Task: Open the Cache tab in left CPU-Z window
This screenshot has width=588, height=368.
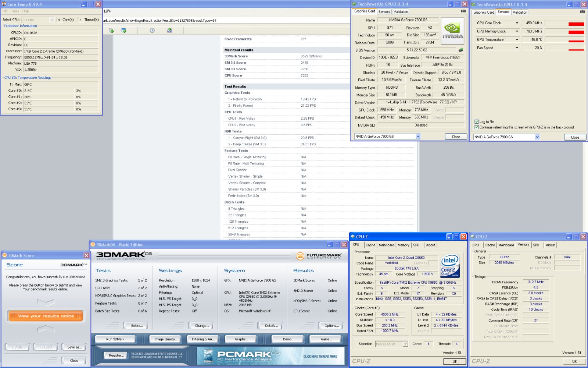Action: [x=370, y=245]
